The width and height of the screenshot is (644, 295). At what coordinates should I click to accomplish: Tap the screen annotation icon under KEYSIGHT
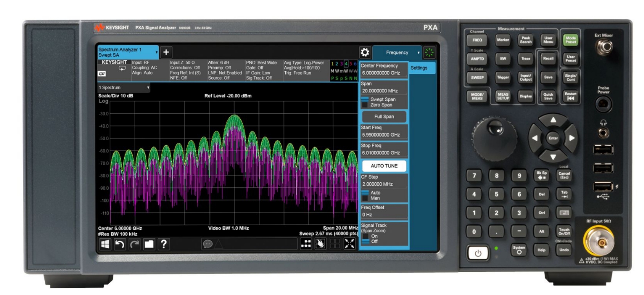122,68
